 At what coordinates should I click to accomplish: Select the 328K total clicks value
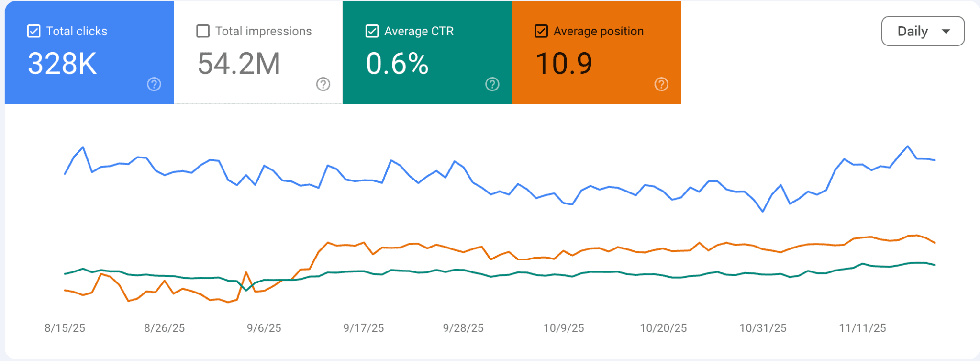coord(62,64)
